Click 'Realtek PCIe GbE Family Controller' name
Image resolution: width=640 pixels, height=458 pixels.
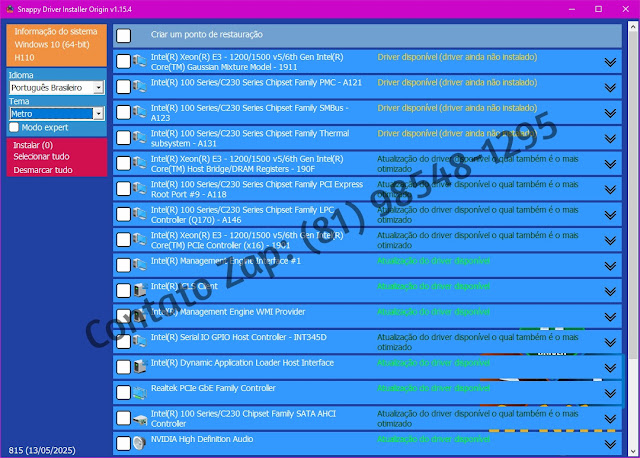pos(213,388)
